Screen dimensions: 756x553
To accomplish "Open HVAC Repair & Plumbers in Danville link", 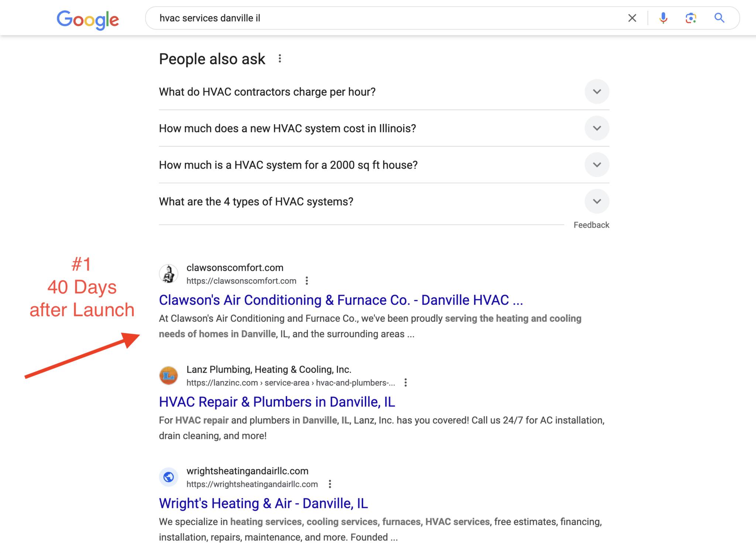I will point(277,402).
